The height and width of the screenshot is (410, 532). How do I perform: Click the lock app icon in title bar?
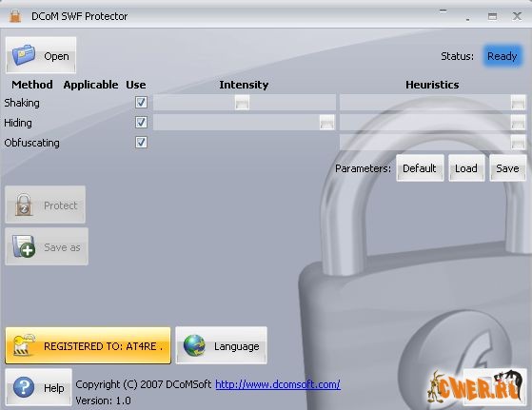(14, 16)
